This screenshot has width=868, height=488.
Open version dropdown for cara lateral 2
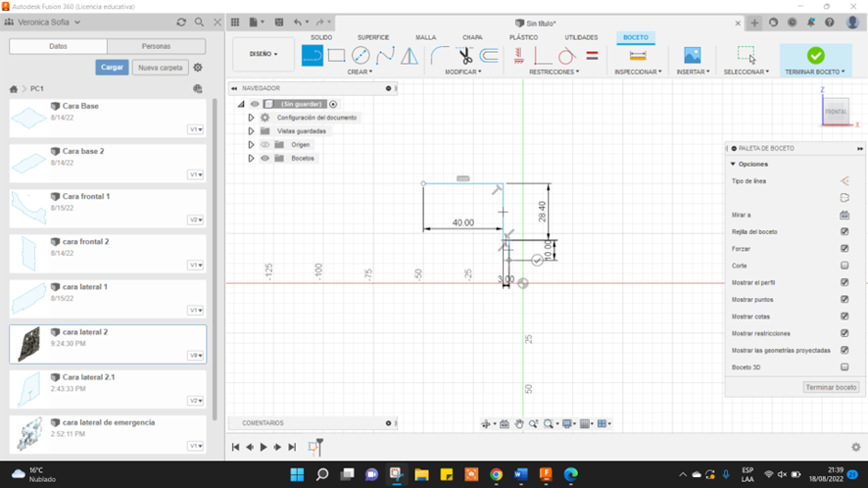pyautogui.click(x=196, y=356)
